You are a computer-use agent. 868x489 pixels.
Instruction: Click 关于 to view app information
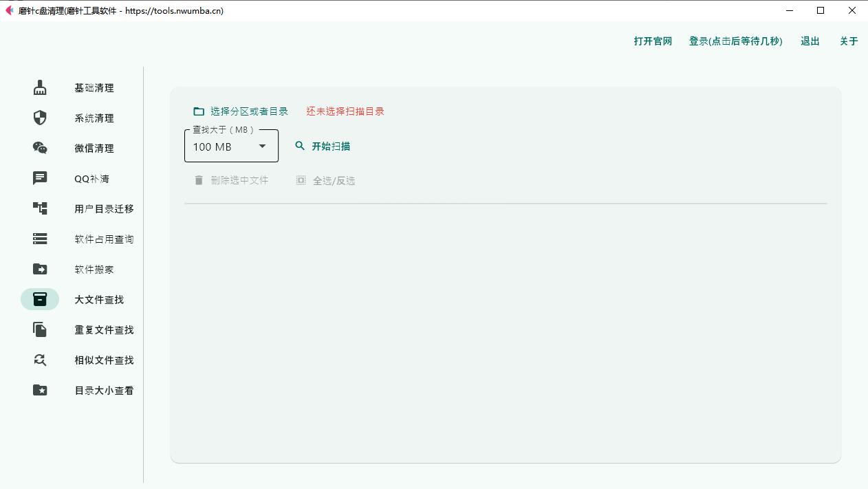point(849,41)
